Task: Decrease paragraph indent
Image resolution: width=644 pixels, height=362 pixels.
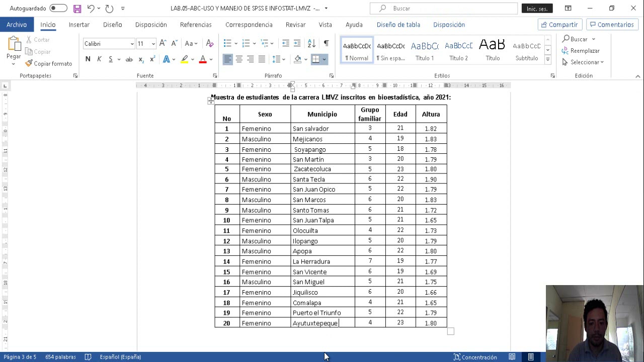Action: pyautogui.click(x=286, y=44)
